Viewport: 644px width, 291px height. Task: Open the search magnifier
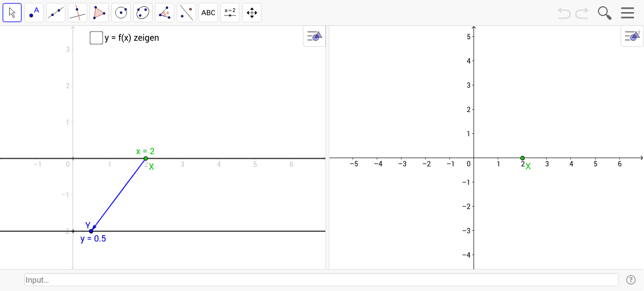point(604,13)
